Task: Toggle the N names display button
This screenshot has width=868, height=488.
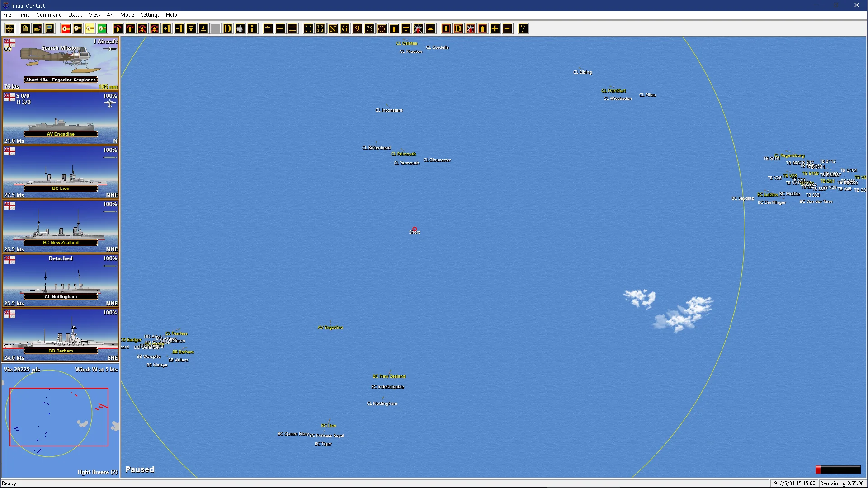Action: [333, 29]
